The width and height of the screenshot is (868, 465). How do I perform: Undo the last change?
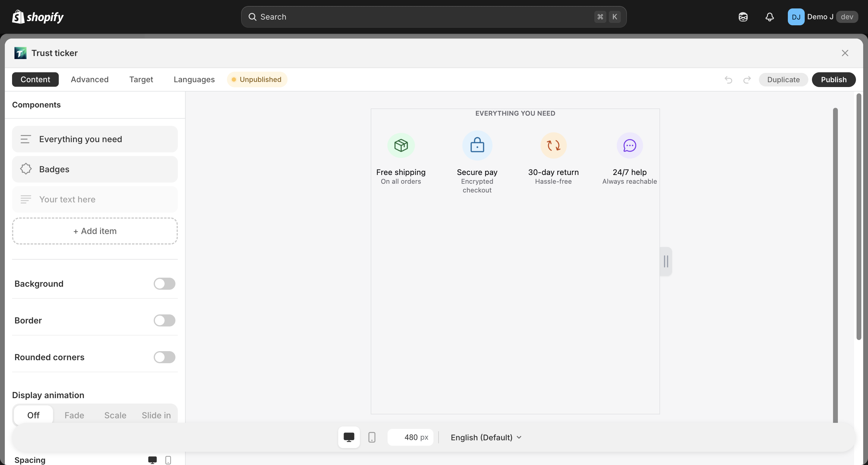click(728, 80)
